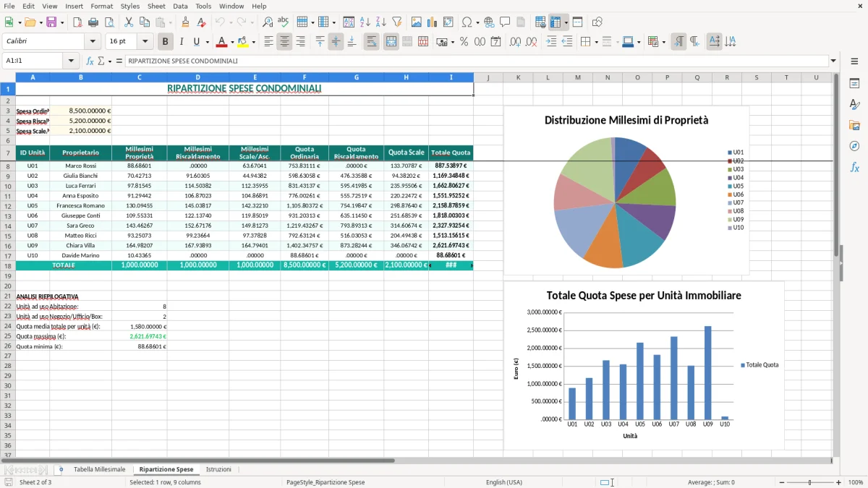Open sidebar Gallery icon
868x488 pixels.
[x=854, y=126]
